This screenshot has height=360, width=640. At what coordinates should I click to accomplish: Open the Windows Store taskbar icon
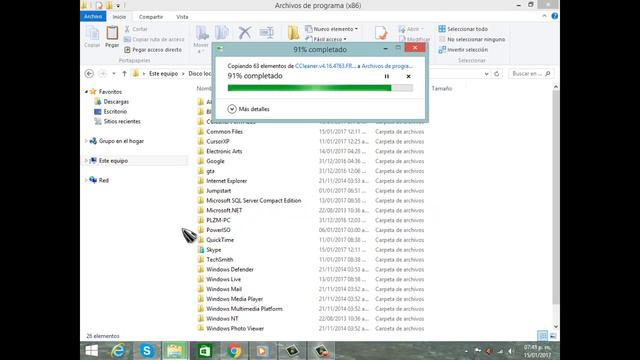[x=204, y=351]
